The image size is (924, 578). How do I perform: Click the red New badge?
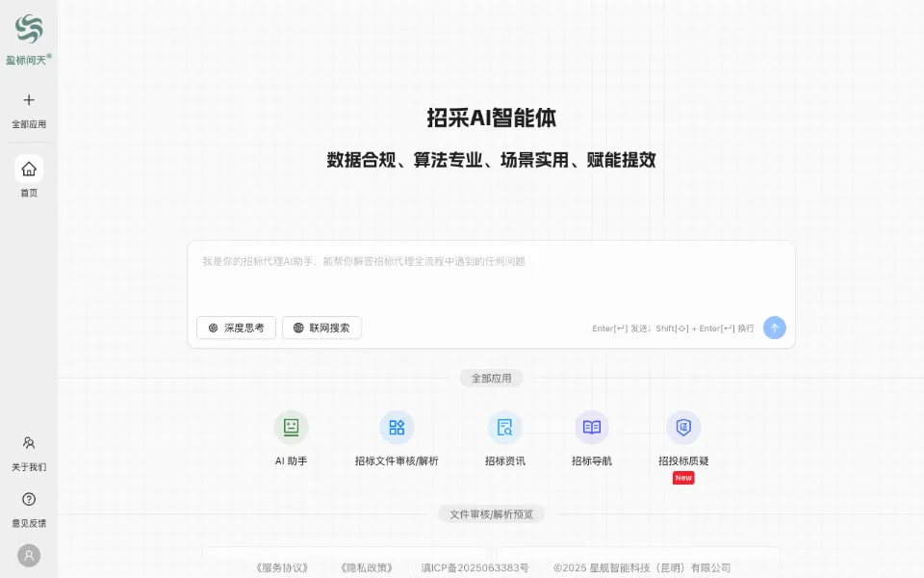(x=683, y=478)
